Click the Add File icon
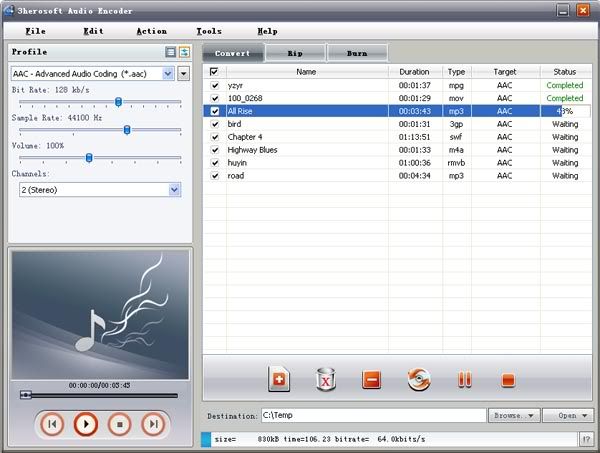 pyautogui.click(x=278, y=379)
